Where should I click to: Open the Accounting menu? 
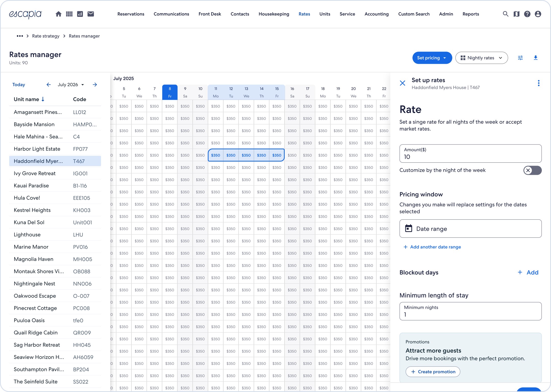coord(377,14)
